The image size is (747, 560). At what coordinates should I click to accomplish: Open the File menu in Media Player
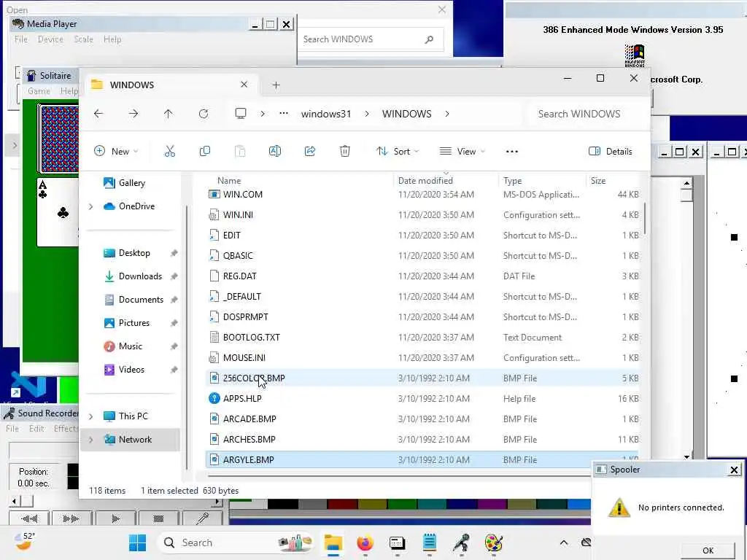[21, 39]
